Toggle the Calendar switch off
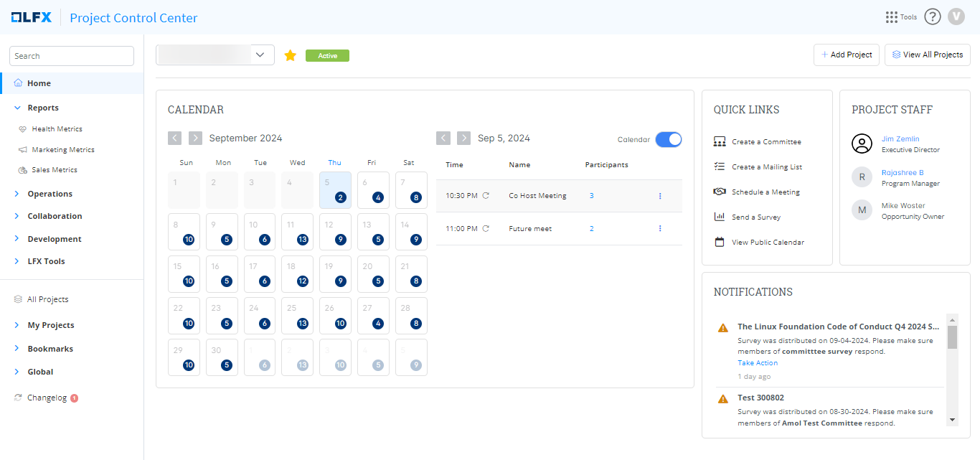This screenshot has width=980, height=460. (x=668, y=139)
